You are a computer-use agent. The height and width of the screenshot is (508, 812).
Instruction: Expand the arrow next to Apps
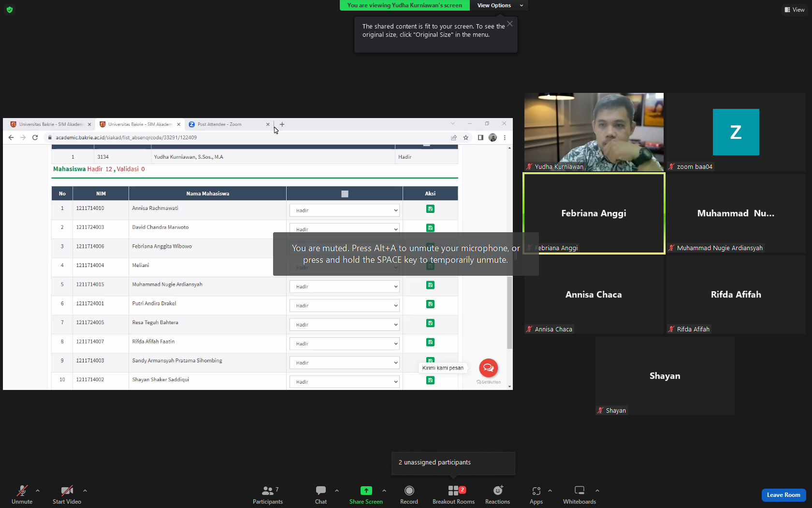(x=550, y=491)
